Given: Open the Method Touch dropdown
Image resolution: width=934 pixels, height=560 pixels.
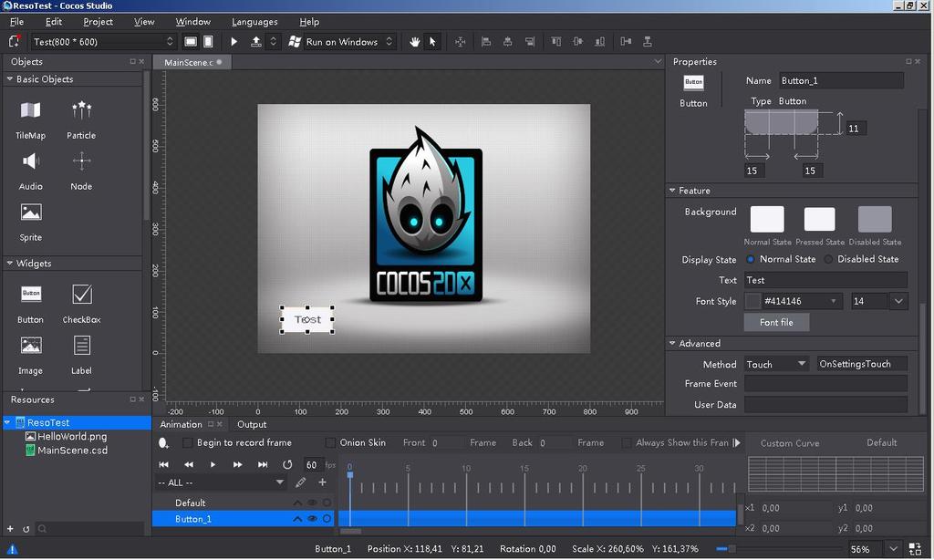Looking at the screenshot, I should (x=776, y=364).
